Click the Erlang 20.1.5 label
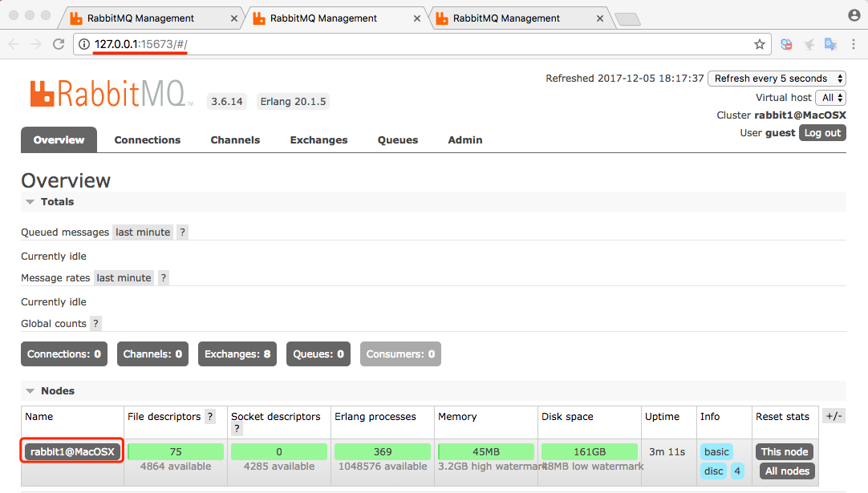The image size is (868, 493). [293, 102]
